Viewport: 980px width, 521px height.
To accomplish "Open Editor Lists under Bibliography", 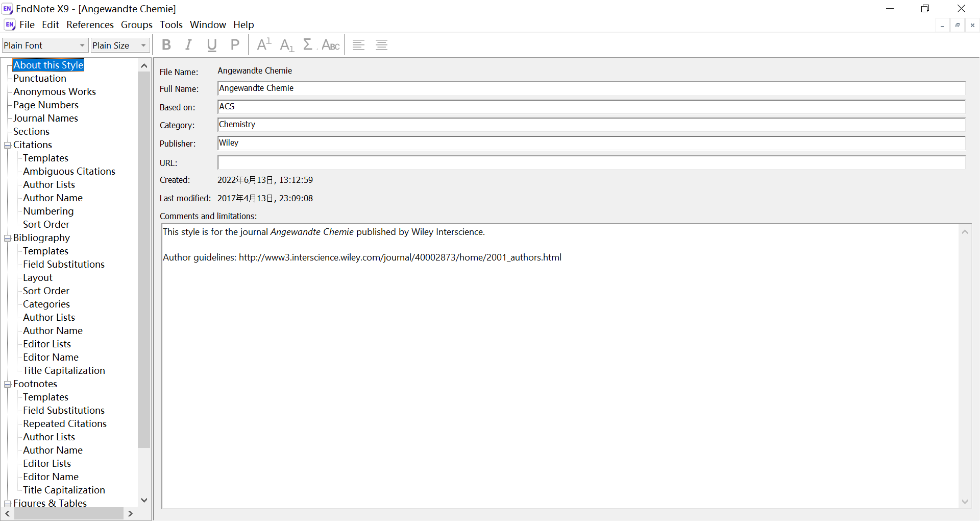I will pyautogui.click(x=47, y=344).
